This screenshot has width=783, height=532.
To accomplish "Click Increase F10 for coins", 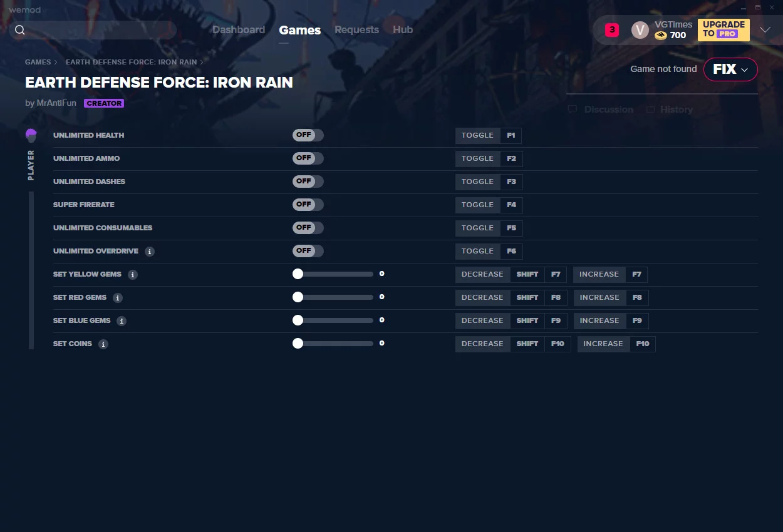I will click(616, 344).
